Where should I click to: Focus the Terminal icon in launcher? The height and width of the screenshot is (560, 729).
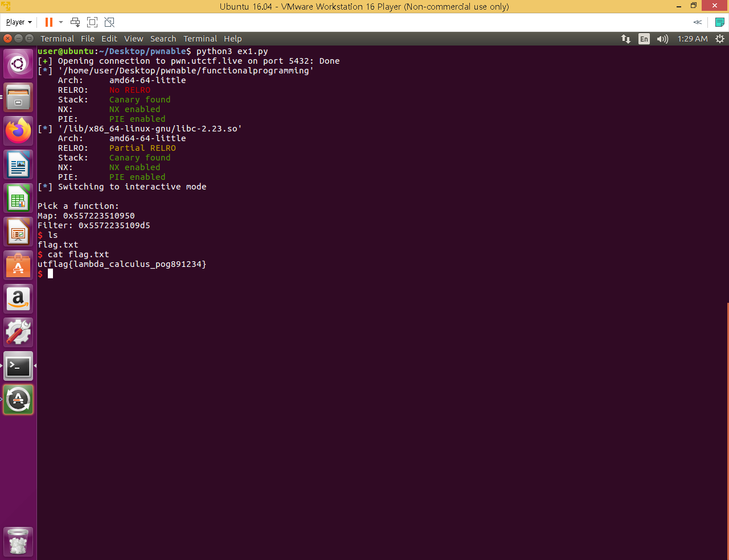coord(18,366)
